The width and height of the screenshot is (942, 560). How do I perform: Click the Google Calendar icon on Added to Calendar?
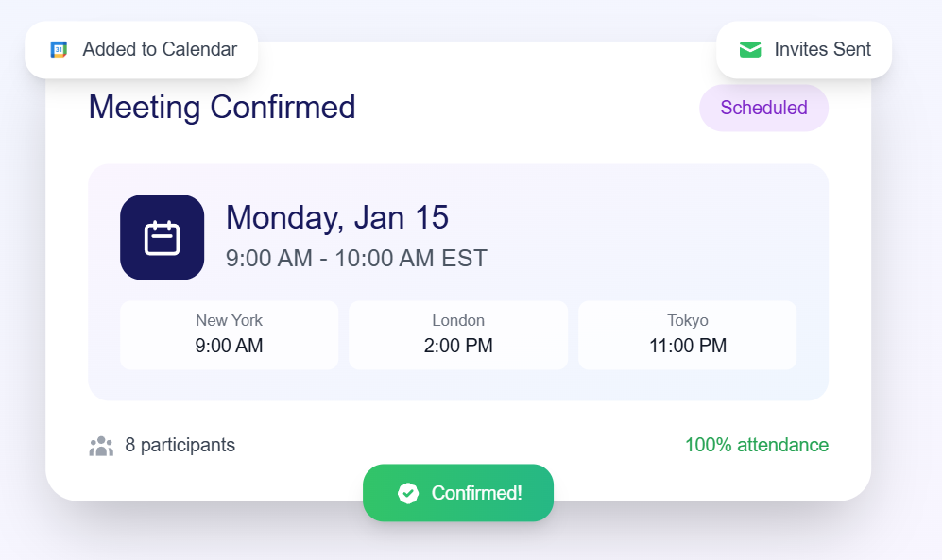(x=57, y=49)
